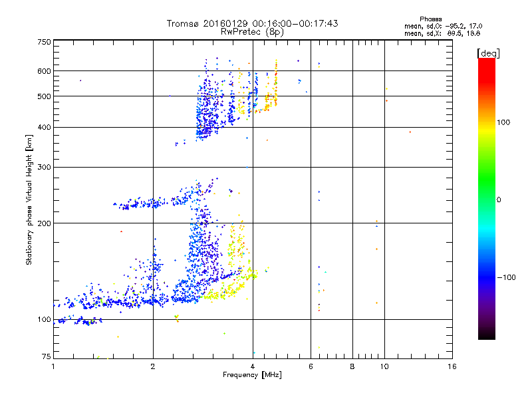Click the 'mean, sd,X: 89.5, 18.8' line
The image size is (532, 399).
(x=442, y=33)
